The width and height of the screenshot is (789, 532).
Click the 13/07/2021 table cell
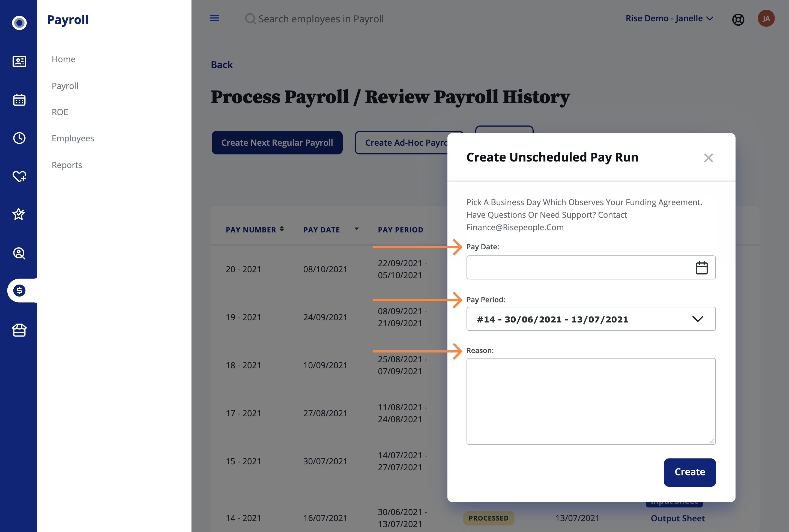coord(577,518)
